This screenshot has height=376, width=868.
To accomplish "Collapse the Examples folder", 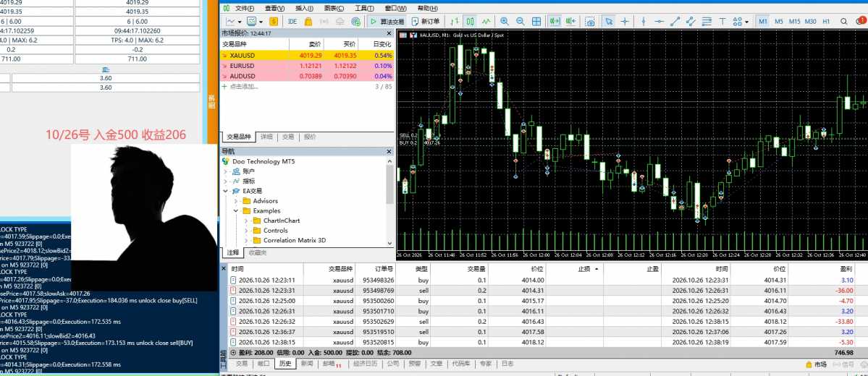I will (237, 211).
